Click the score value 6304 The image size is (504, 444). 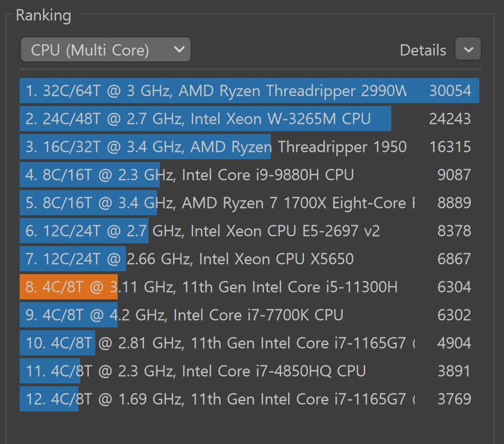click(x=454, y=287)
